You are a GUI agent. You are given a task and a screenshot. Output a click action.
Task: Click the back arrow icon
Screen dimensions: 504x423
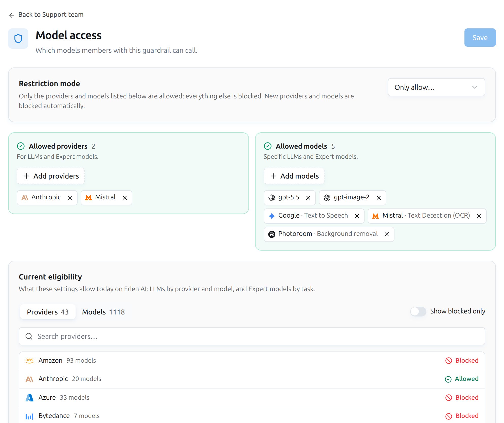11,15
